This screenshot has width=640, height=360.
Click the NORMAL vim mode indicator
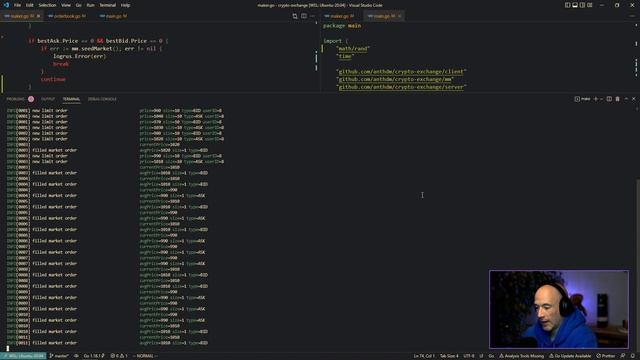tap(145, 356)
